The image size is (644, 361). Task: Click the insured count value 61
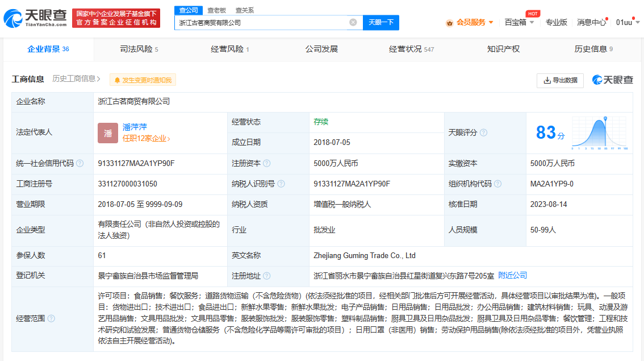point(102,255)
